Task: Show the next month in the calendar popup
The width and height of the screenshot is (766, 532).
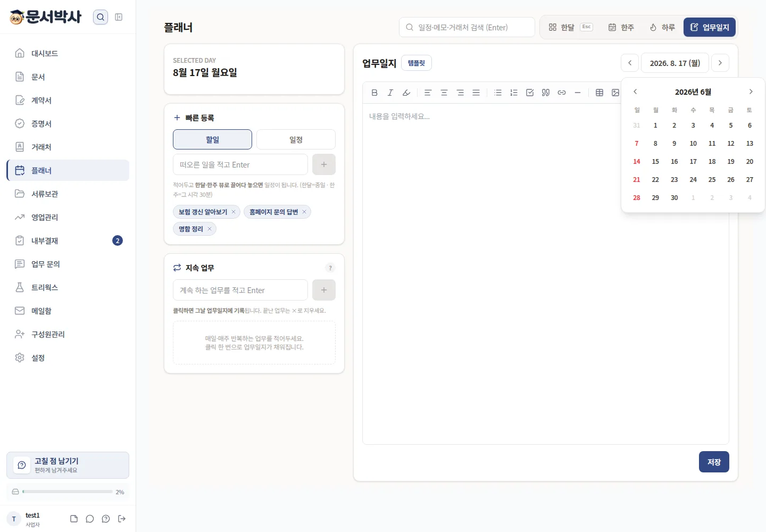Action: click(x=751, y=92)
